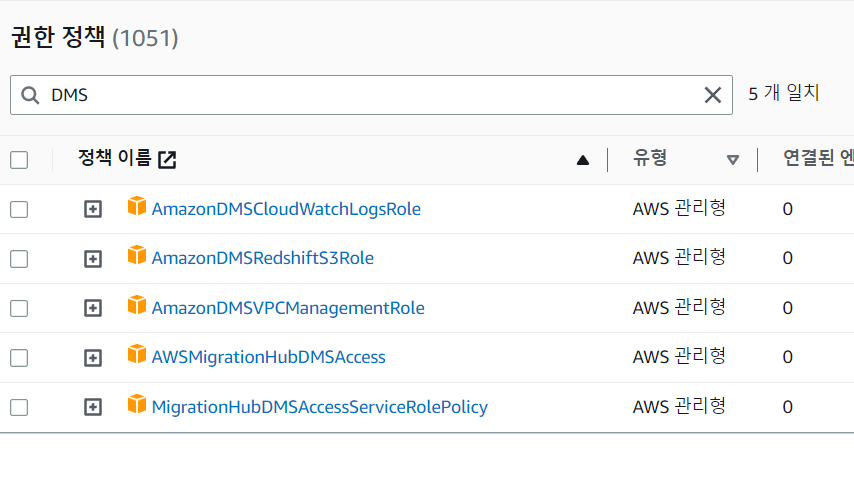Click the orange box icon for AmazonDMSRedshiftS3Role
854x486 pixels.
137,255
